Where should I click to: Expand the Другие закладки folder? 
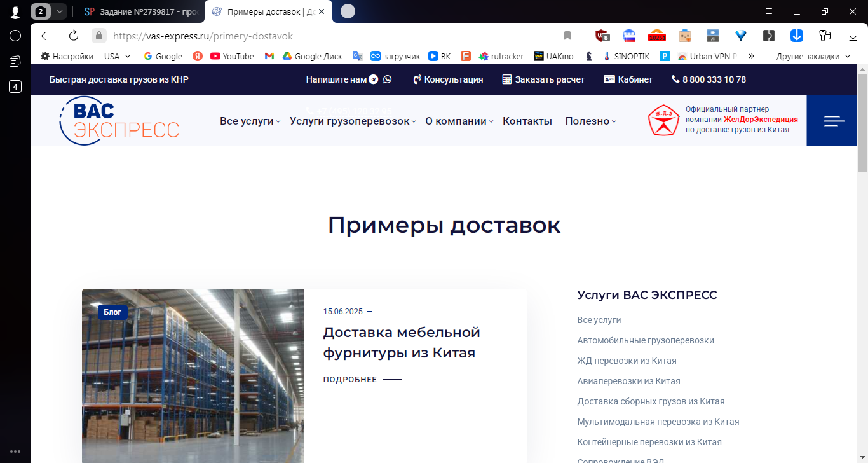click(813, 56)
